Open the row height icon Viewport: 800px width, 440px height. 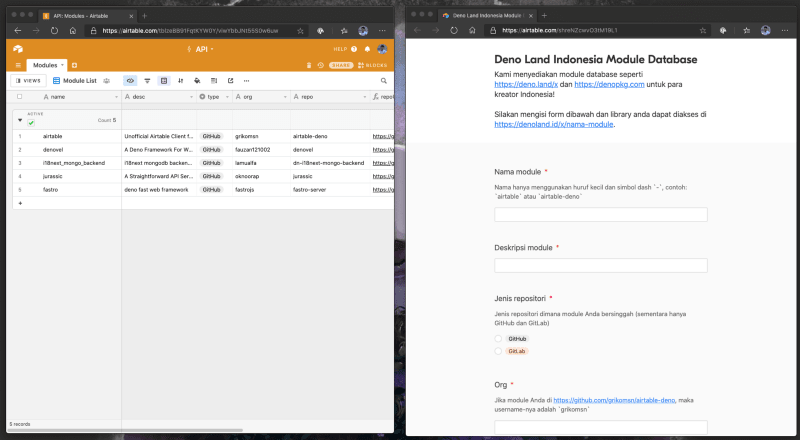pyautogui.click(x=214, y=81)
